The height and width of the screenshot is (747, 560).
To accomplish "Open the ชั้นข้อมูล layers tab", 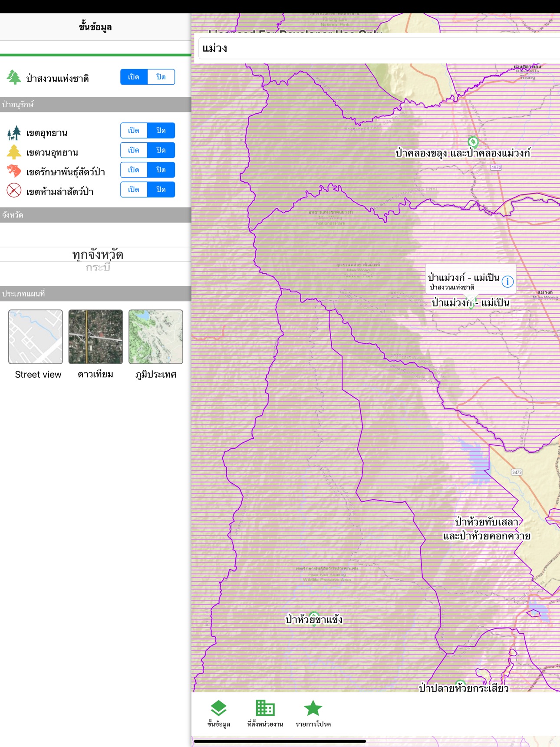I will click(x=218, y=714).
